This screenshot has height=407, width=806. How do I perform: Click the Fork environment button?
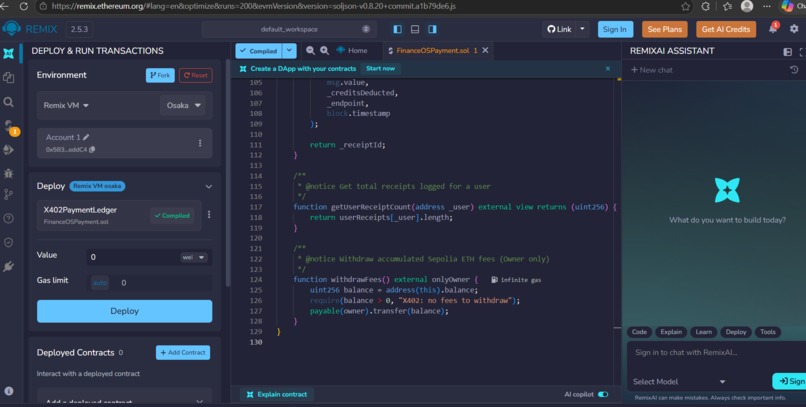click(x=160, y=75)
